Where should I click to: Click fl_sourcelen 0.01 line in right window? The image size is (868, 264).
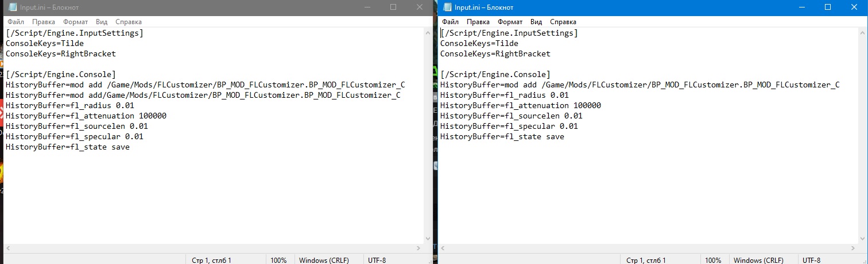(x=511, y=116)
